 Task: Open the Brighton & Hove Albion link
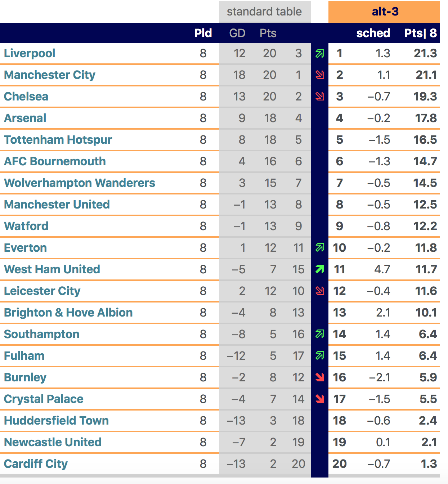coord(68,313)
